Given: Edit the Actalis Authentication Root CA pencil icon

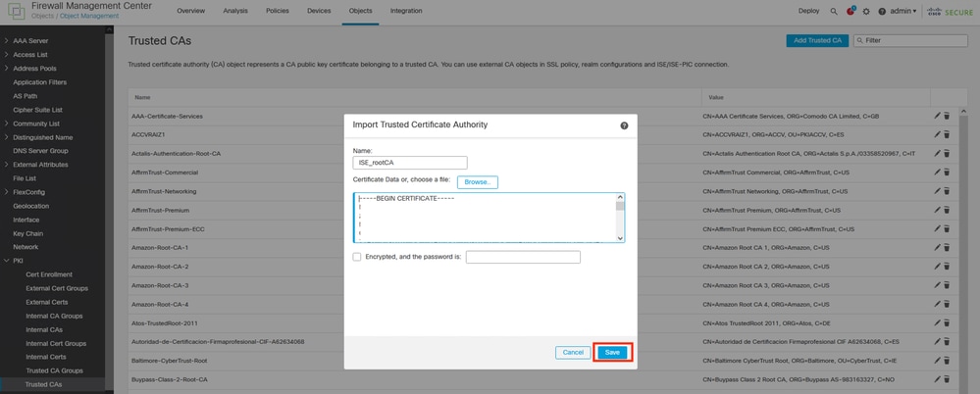Looking at the screenshot, I should [x=937, y=153].
